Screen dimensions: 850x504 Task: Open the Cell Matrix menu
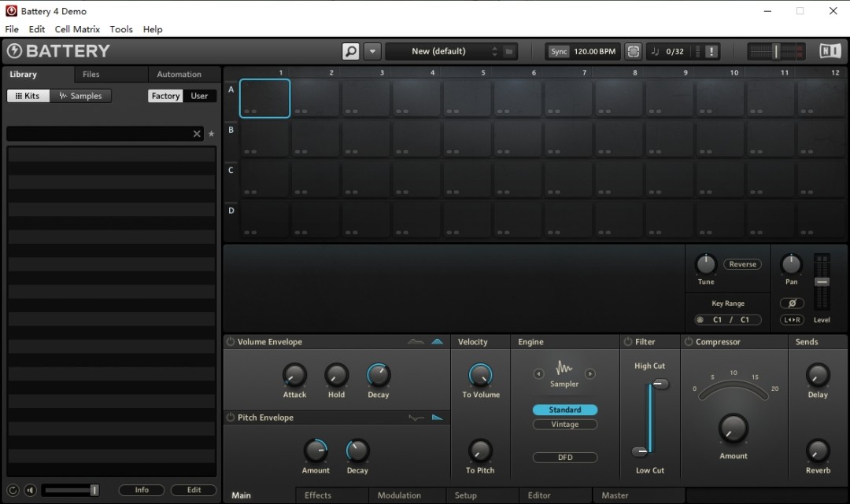[77, 29]
